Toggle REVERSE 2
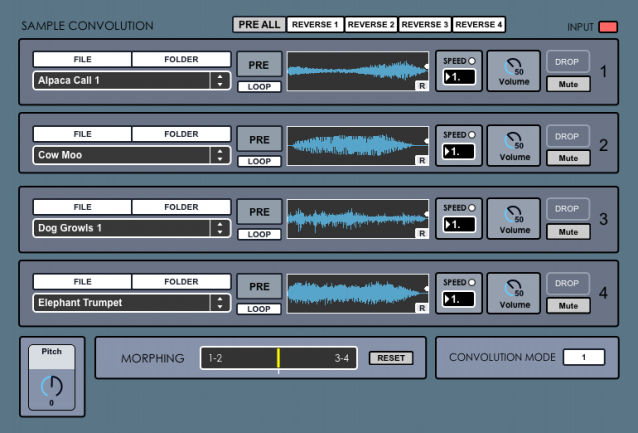The height and width of the screenshot is (433, 638). coord(371,24)
